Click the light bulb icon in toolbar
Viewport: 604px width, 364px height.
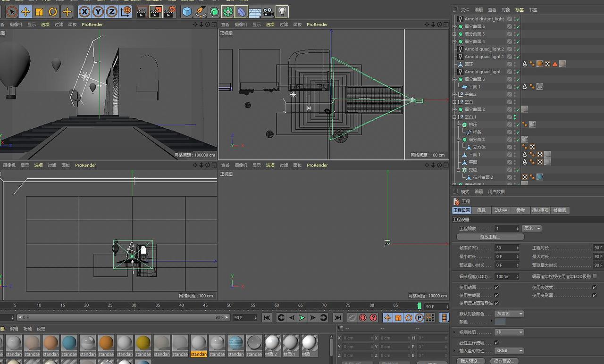pos(282,12)
